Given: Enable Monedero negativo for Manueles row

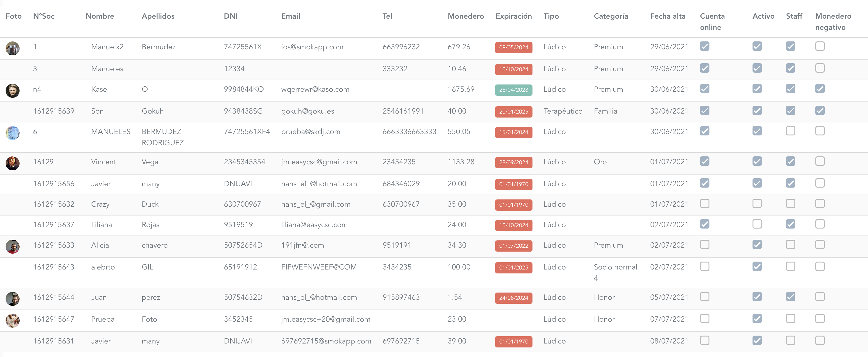Looking at the screenshot, I should pos(820,68).
